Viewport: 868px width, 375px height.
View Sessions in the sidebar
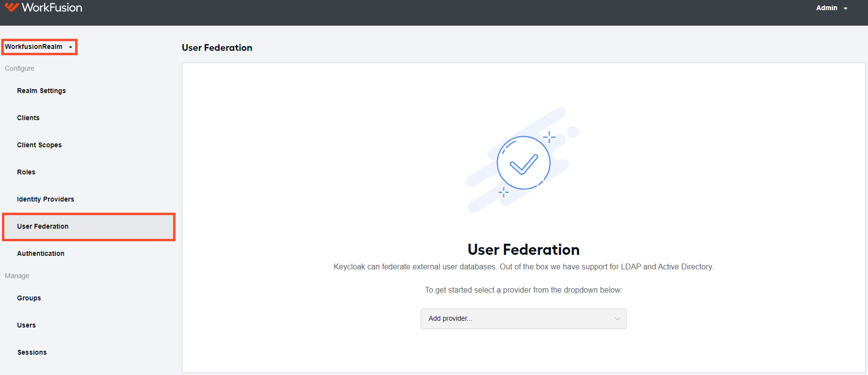coord(32,352)
